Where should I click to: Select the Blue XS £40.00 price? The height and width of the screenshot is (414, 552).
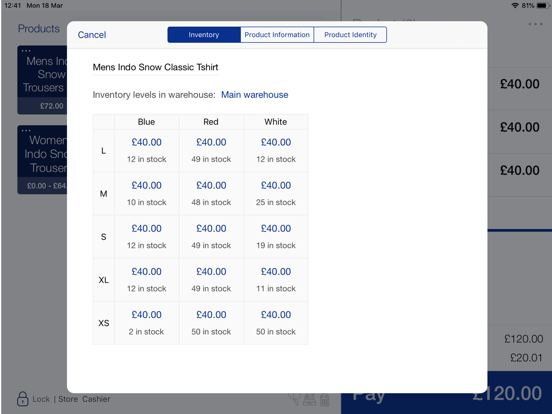146,315
